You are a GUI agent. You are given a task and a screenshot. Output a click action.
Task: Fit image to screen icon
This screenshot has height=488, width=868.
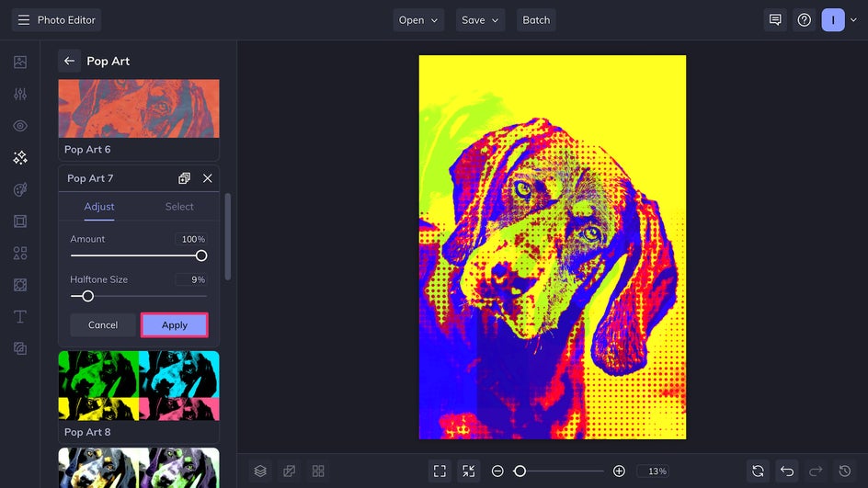[440, 471]
